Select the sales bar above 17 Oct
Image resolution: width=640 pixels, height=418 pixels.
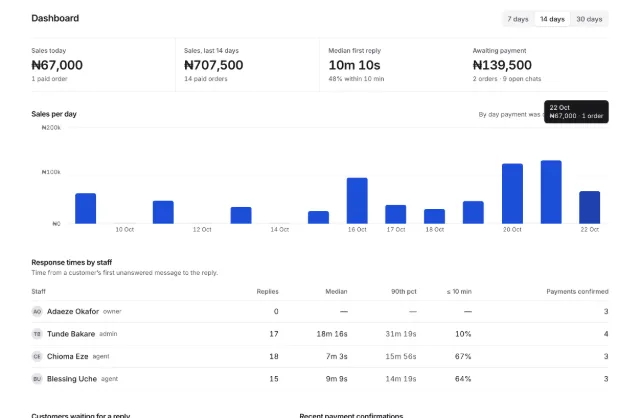click(396, 214)
